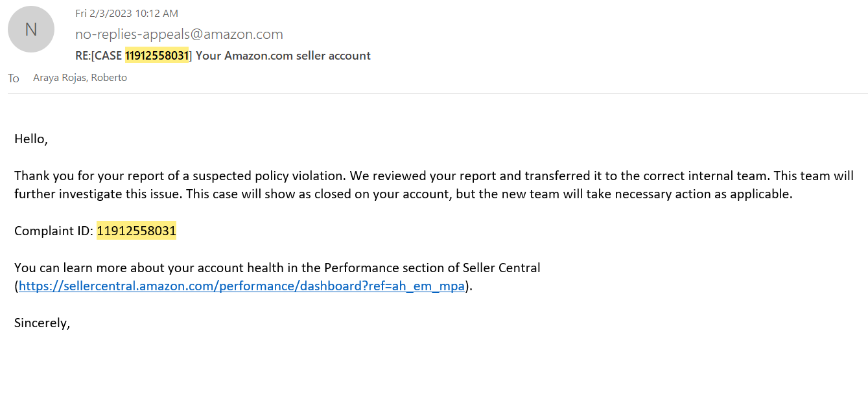Click the word "Performance" in the body

point(358,268)
